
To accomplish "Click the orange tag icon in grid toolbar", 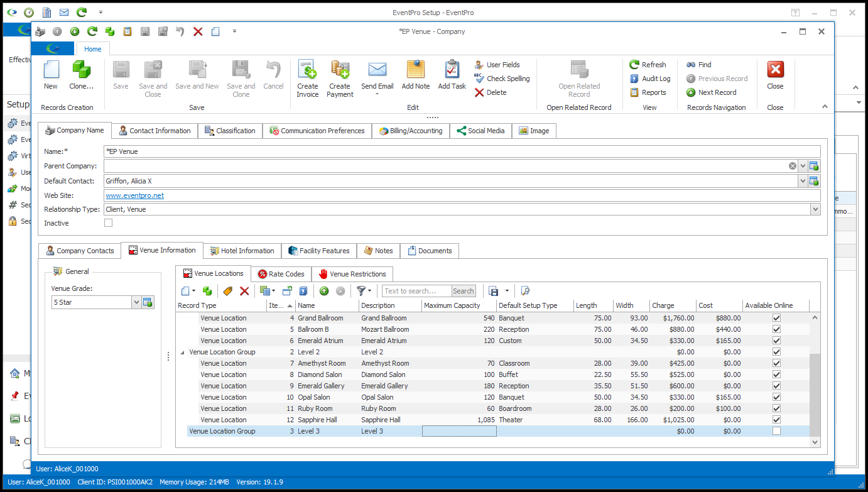I will tap(228, 291).
